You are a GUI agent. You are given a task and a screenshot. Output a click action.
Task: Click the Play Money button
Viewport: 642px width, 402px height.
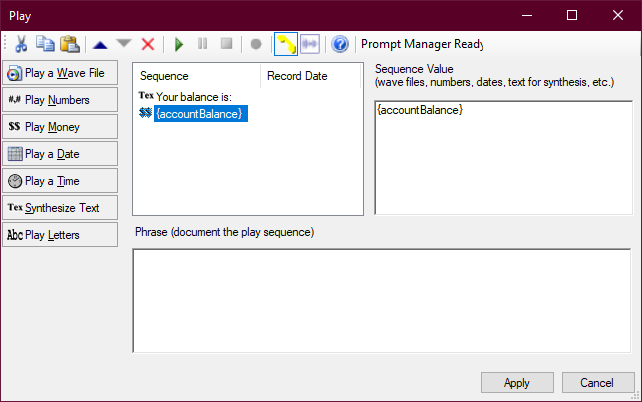click(60, 127)
